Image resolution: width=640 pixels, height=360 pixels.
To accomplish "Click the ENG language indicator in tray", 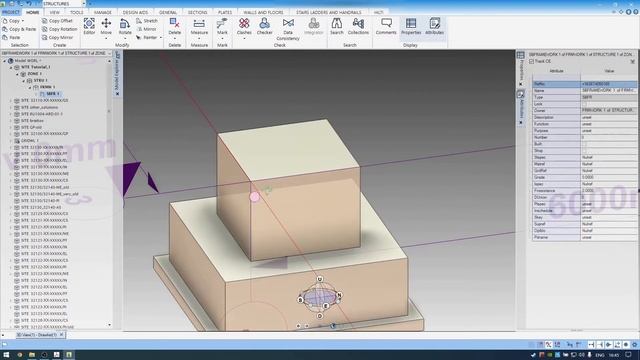I will click(x=600, y=356).
